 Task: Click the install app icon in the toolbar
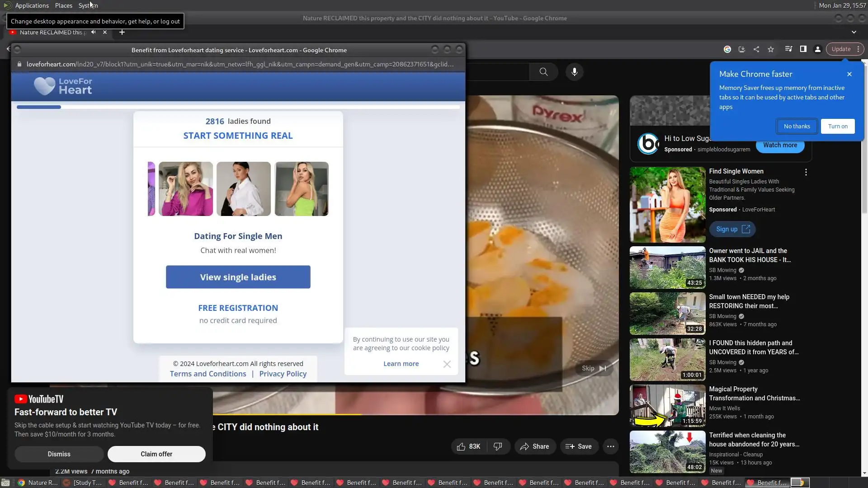click(x=742, y=49)
